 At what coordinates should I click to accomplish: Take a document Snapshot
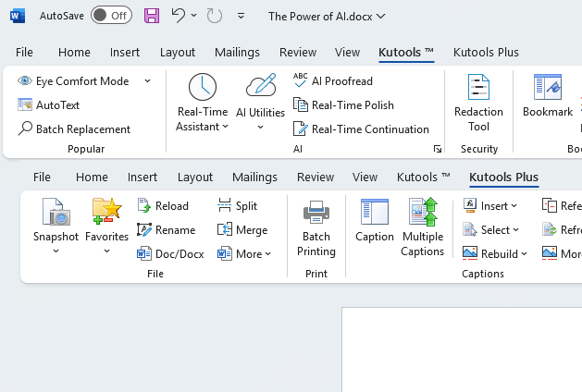click(x=56, y=227)
